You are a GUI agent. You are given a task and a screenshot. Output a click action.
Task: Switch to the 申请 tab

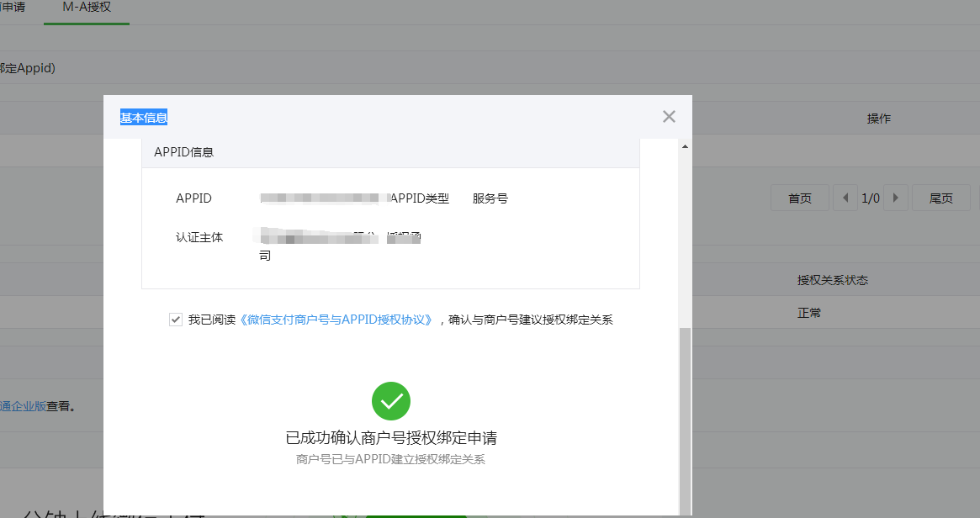pyautogui.click(x=15, y=6)
